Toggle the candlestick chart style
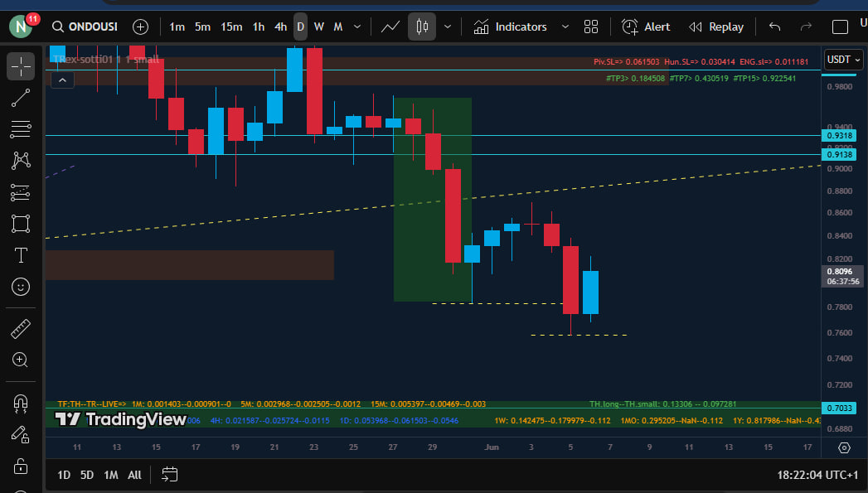868x493 pixels. pos(422,27)
